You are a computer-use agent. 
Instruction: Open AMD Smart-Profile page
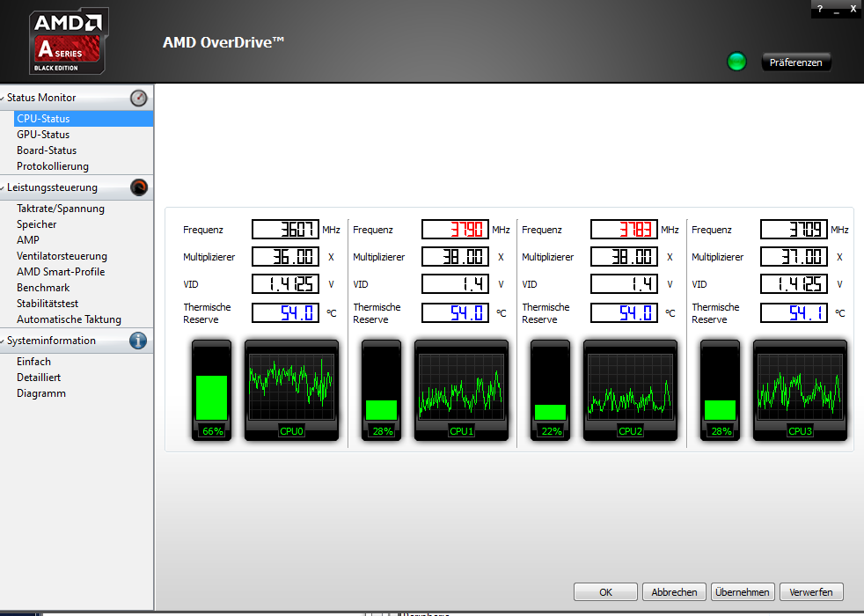coord(61,272)
